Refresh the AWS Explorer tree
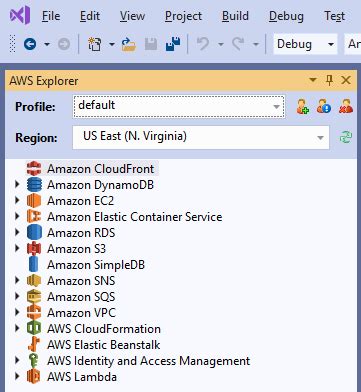Screen dimensions: 361x392 [x=346, y=137]
